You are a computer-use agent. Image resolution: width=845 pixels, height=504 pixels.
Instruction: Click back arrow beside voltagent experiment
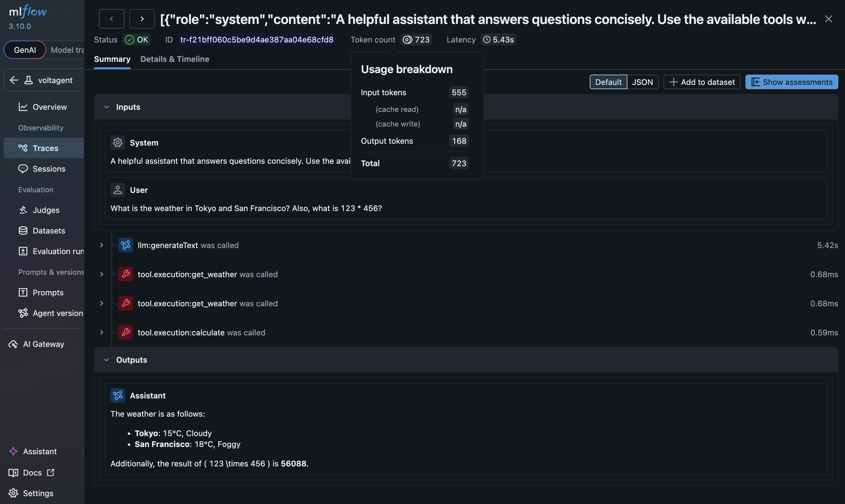pyautogui.click(x=14, y=80)
